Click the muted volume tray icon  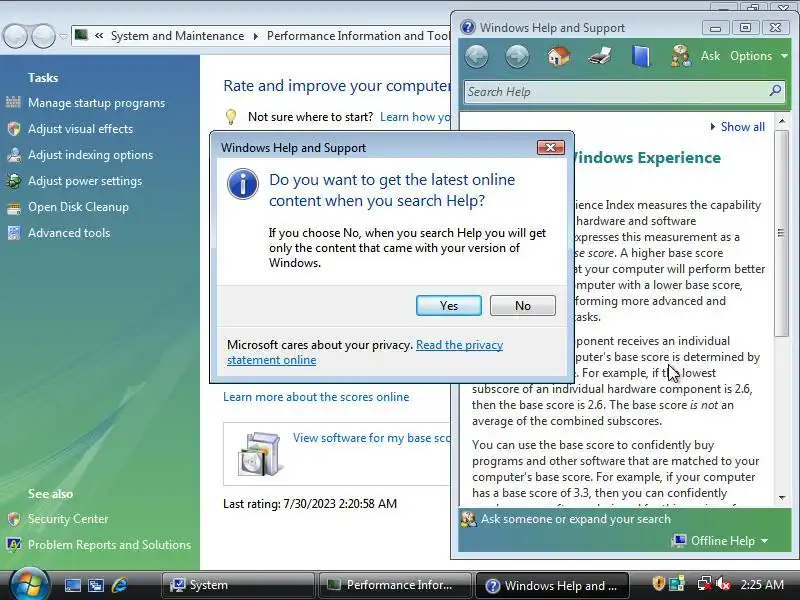tap(722, 584)
